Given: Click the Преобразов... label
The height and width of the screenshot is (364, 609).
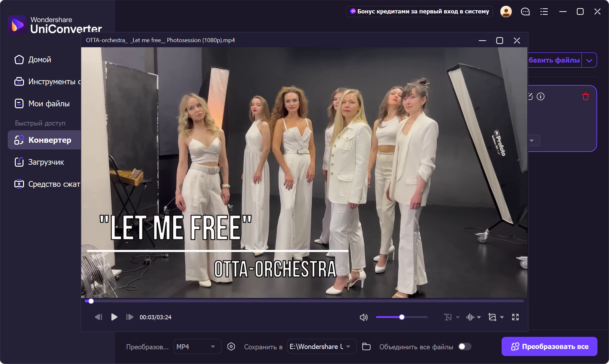Looking at the screenshot, I should pyautogui.click(x=147, y=347).
